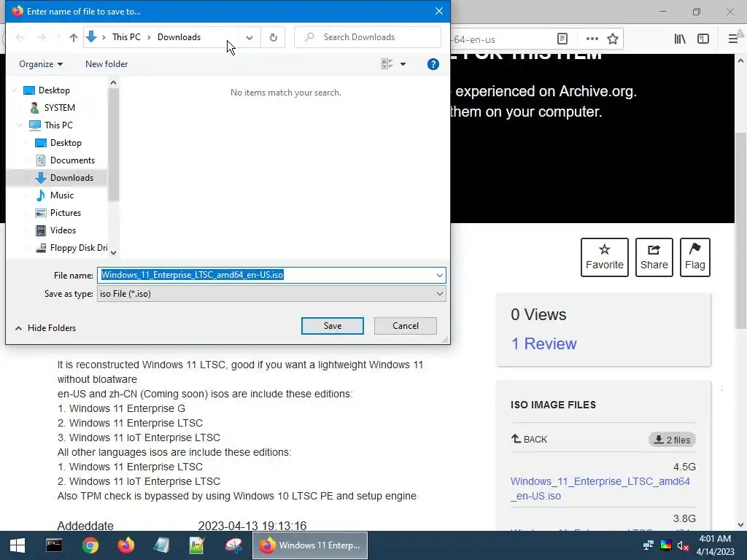Launch Google Chrome from taskbar
Image resolution: width=747 pixels, height=560 pixels.
tap(90, 545)
